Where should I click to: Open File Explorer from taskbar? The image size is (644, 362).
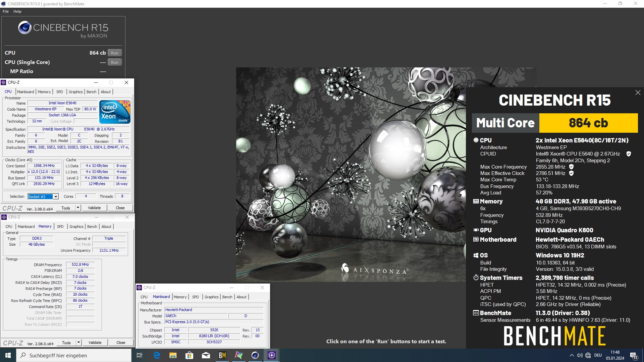coord(173,355)
